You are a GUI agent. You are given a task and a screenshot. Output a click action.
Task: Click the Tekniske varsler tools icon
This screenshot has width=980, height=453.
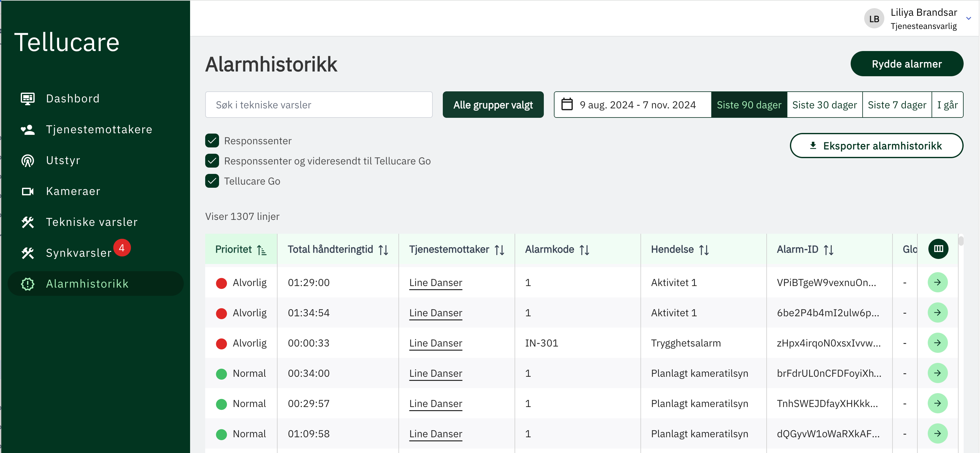coord(27,222)
